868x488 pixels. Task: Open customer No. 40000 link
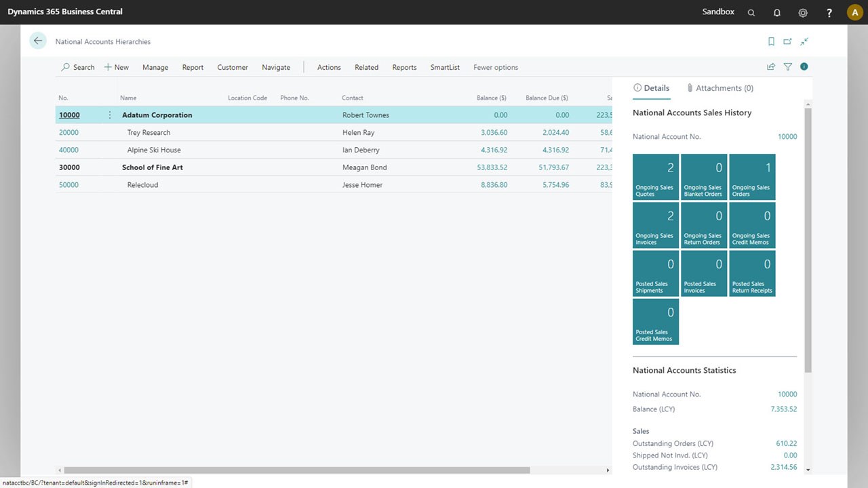pos(68,150)
